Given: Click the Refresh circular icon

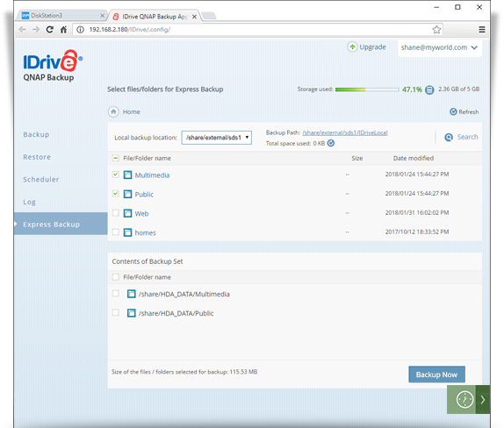Looking at the screenshot, I should [453, 111].
